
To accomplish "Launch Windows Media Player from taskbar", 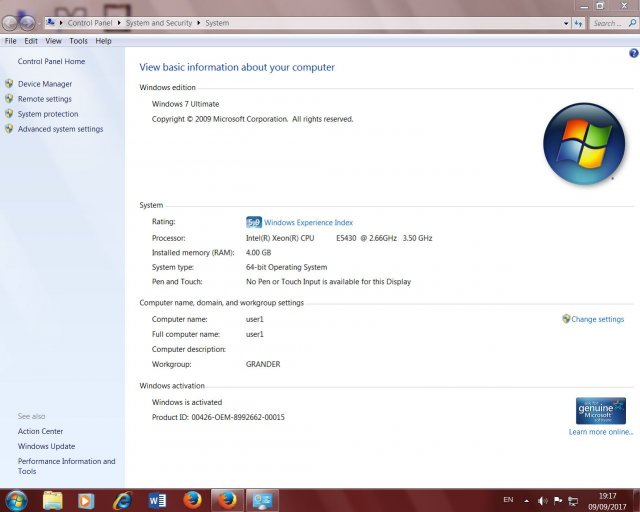I will pos(85,499).
